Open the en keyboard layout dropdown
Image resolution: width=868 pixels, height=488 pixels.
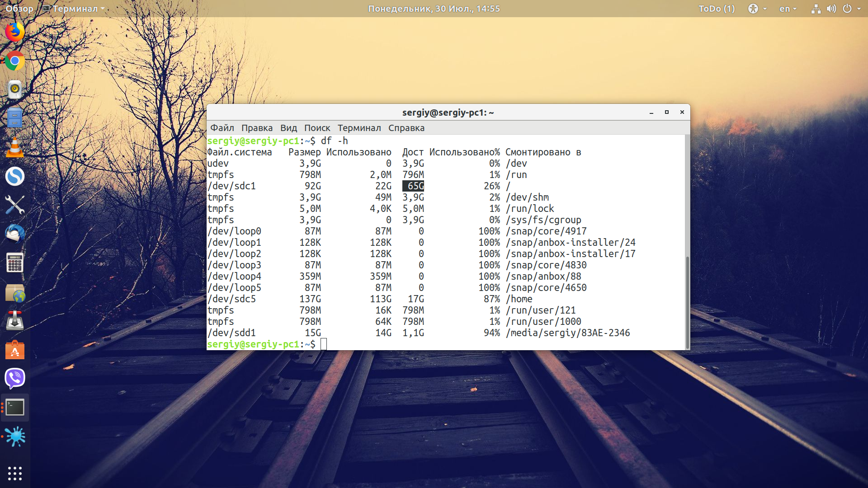[788, 9]
